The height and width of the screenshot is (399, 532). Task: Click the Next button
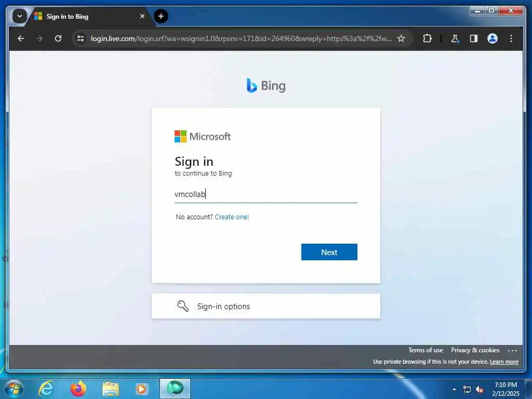[329, 252]
